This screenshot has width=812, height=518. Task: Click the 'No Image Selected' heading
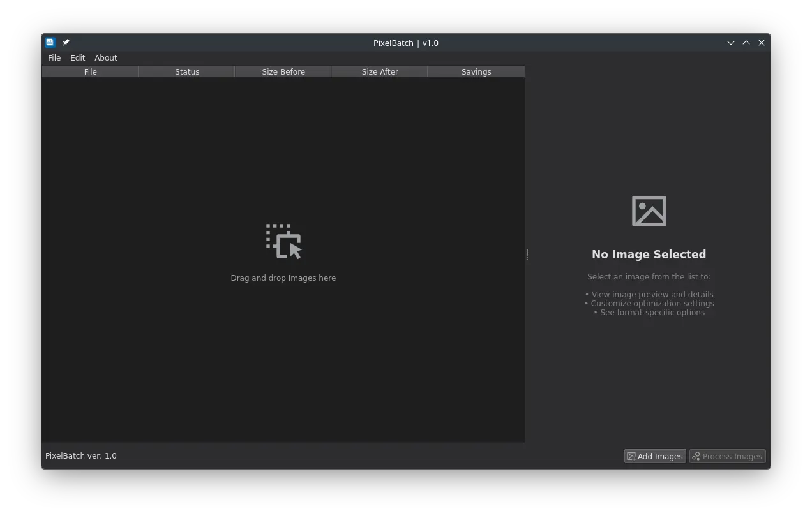point(649,255)
